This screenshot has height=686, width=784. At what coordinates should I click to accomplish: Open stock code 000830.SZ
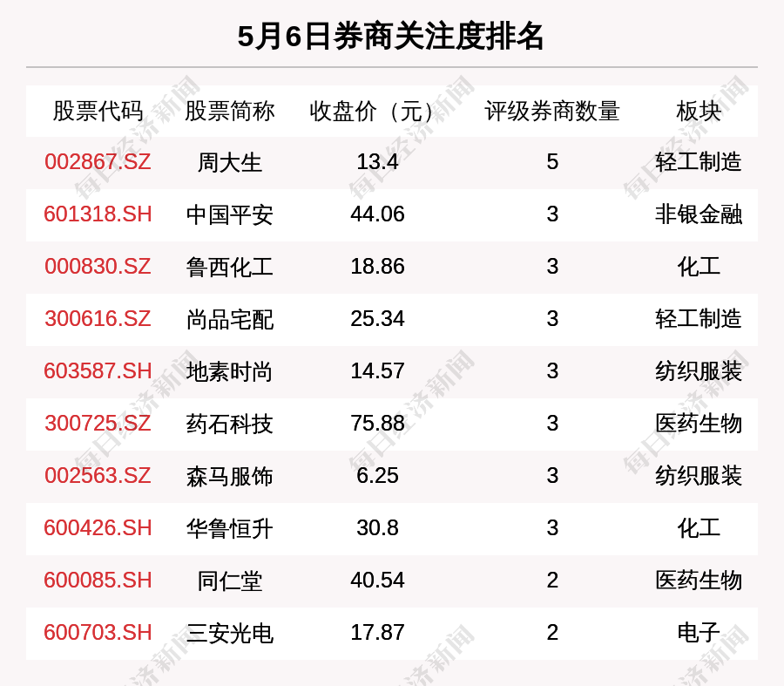(x=98, y=266)
